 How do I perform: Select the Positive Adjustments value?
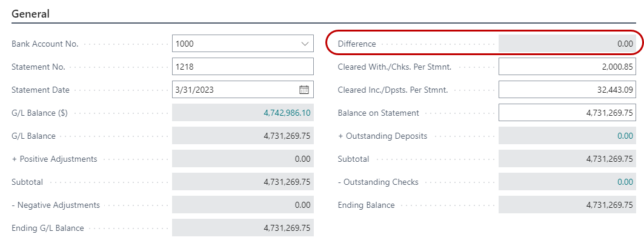pos(242,159)
